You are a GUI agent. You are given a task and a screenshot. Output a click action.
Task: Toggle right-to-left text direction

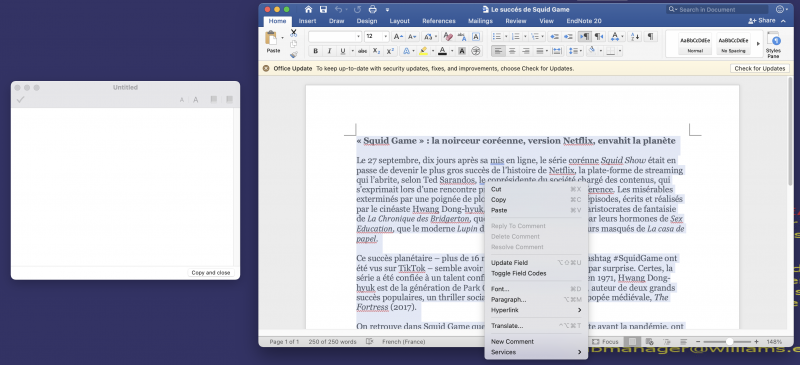pos(599,37)
